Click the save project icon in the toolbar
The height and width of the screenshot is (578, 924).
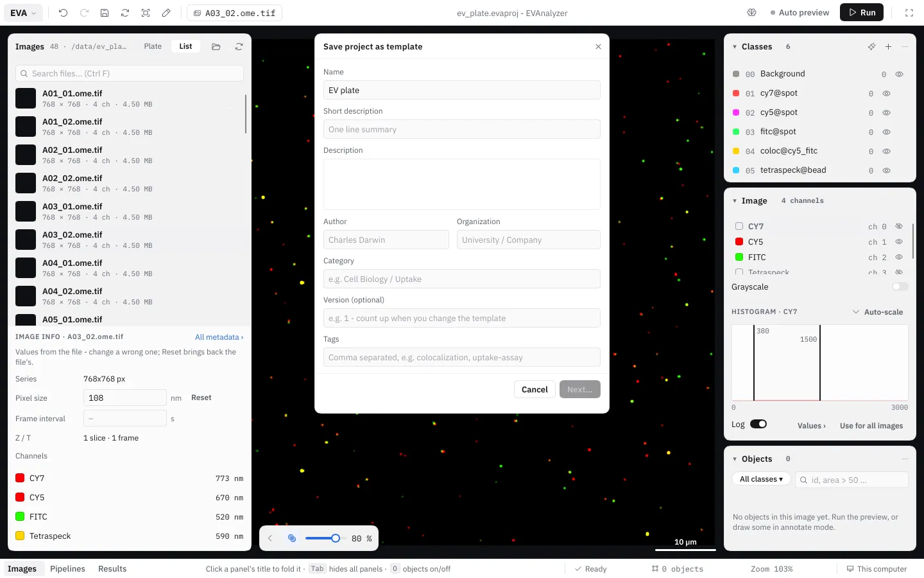(105, 13)
